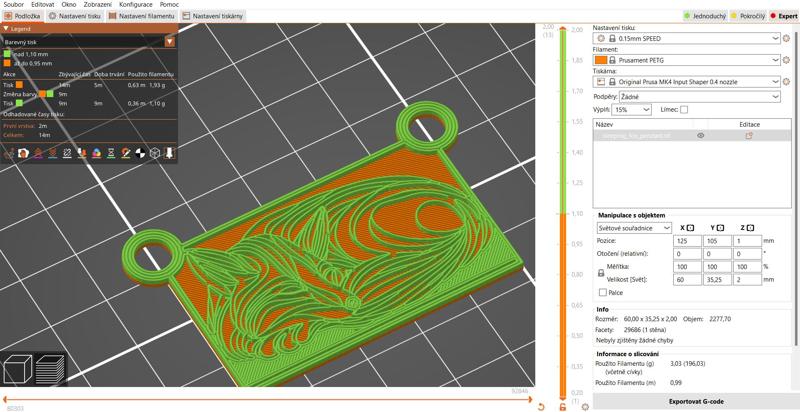
Task: Open the Zobrazení menu
Action: [x=98, y=4]
